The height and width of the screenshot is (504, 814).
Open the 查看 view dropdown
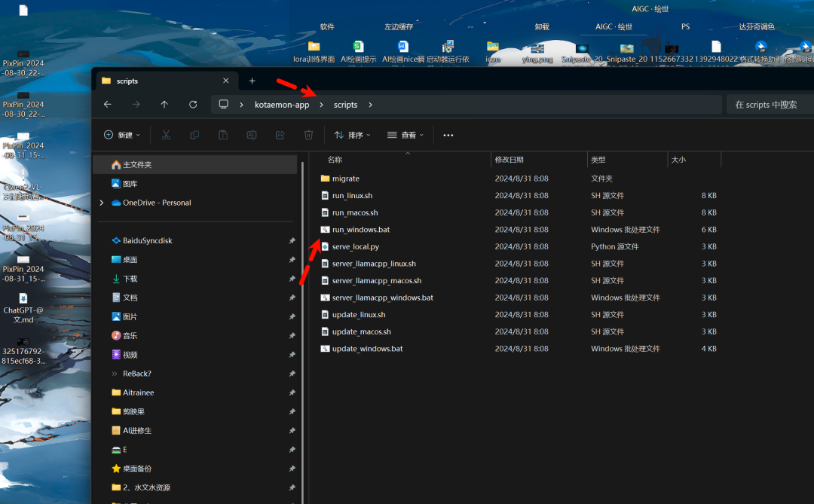[x=405, y=135]
